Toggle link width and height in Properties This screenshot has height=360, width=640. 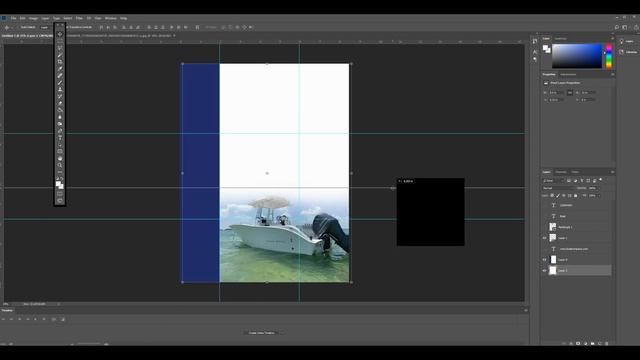(570, 93)
